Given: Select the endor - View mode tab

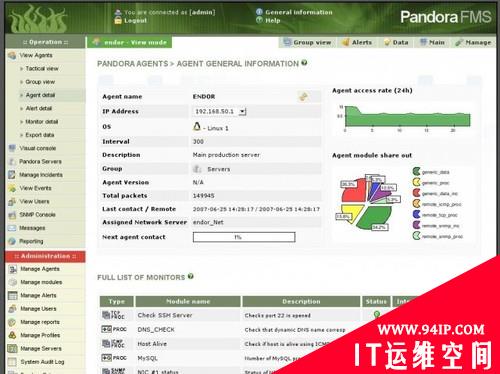Looking at the screenshot, I should [x=129, y=42].
